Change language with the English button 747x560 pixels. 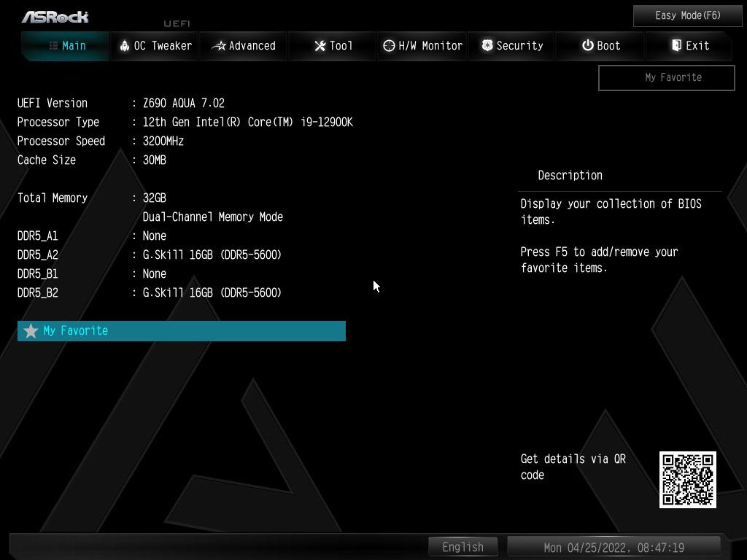coord(463,547)
